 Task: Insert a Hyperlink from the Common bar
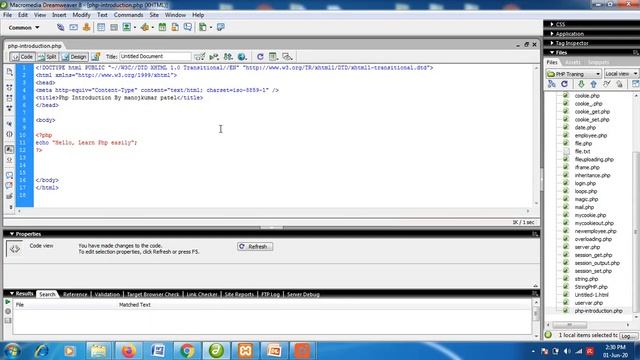click(60, 27)
